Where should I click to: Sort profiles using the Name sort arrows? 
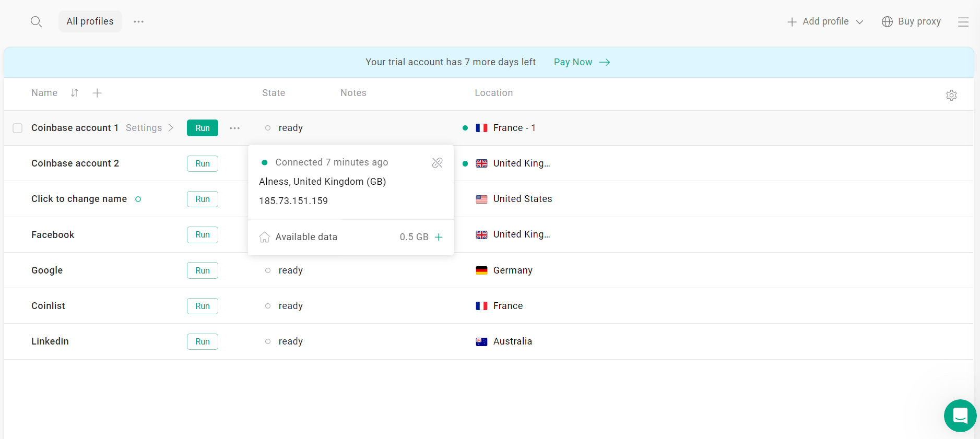(x=75, y=93)
